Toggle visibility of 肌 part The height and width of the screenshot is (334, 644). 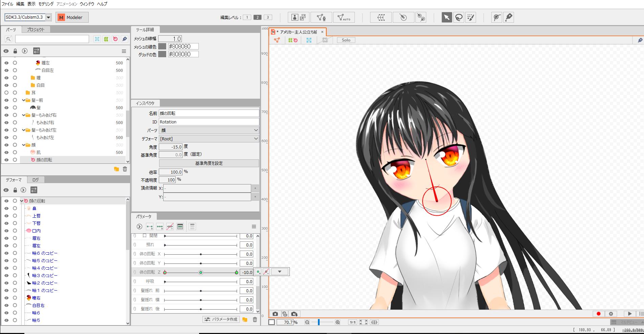click(x=6, y=152)
